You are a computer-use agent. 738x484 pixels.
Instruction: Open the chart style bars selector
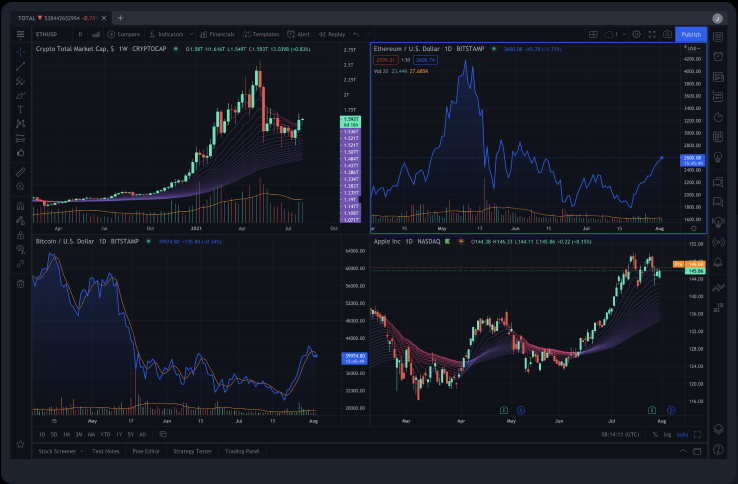point(96,34)
